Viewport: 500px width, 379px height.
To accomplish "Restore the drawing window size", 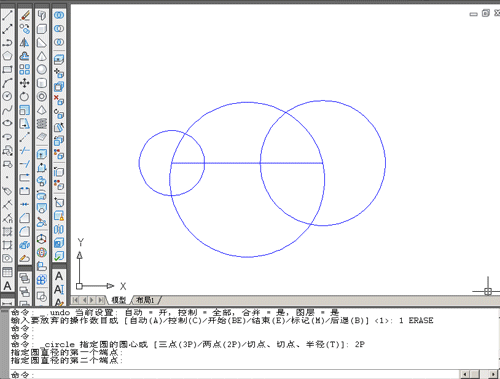I will tap(486, 13).
